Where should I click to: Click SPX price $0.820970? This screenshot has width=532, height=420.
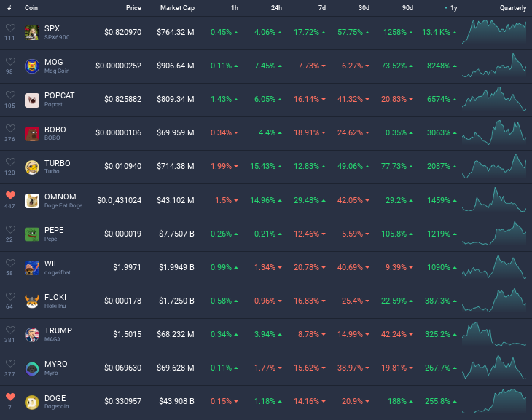click(123, 32)
